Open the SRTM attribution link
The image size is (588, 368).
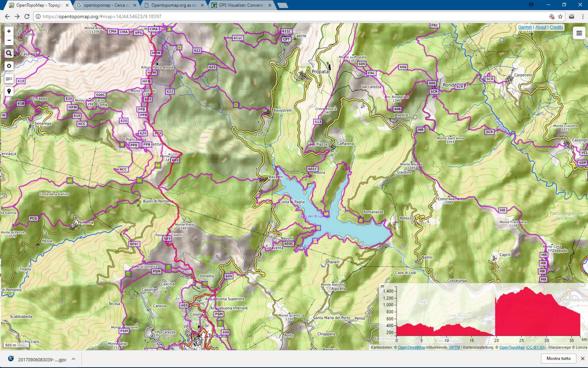tap(454, 347)
